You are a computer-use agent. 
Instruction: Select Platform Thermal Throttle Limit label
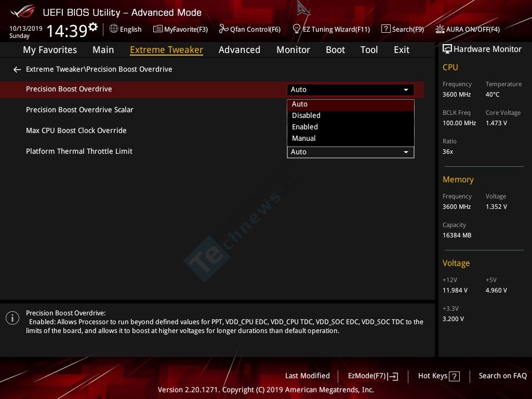79,151
